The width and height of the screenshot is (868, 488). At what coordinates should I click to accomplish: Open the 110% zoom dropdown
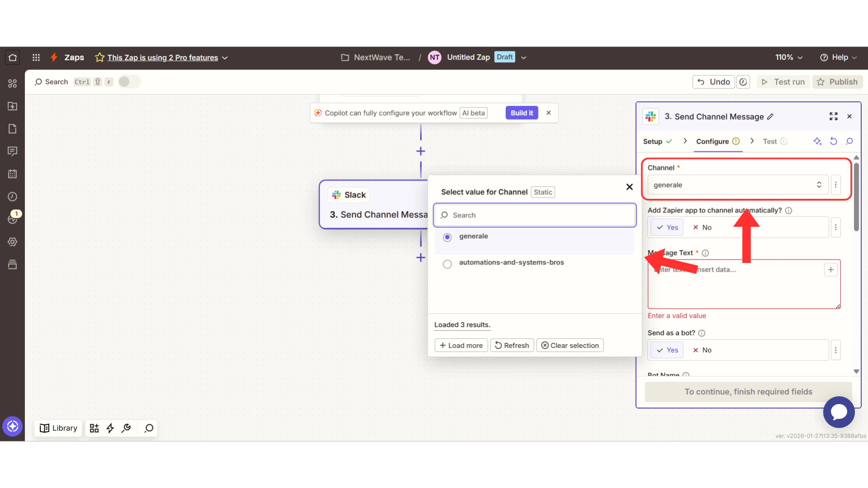(x=788, y=57)
